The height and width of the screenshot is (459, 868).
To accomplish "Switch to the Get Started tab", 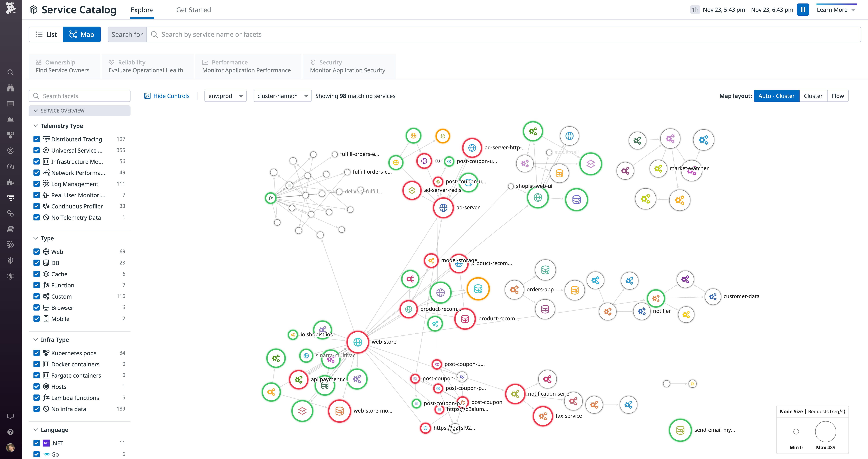I will 193,9.
